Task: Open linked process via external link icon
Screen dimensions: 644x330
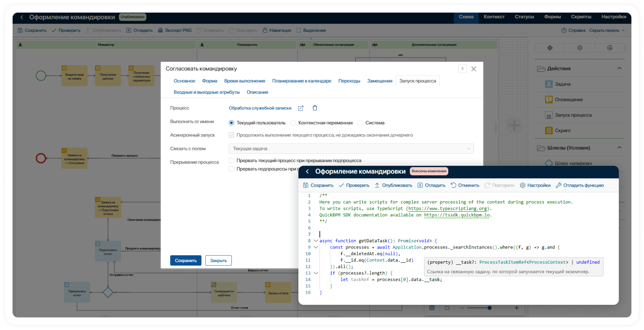Action: (300, 108)
